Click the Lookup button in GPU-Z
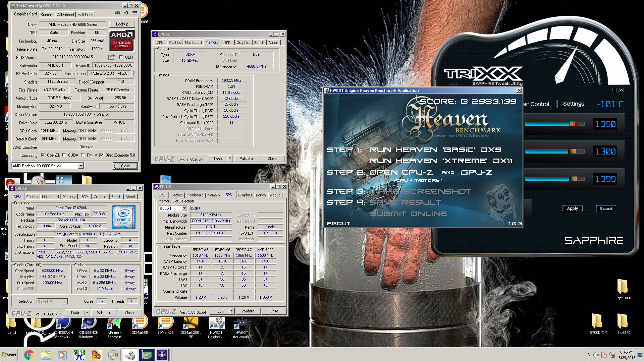The height and width of the screenshot is (362, 644). 122,24
